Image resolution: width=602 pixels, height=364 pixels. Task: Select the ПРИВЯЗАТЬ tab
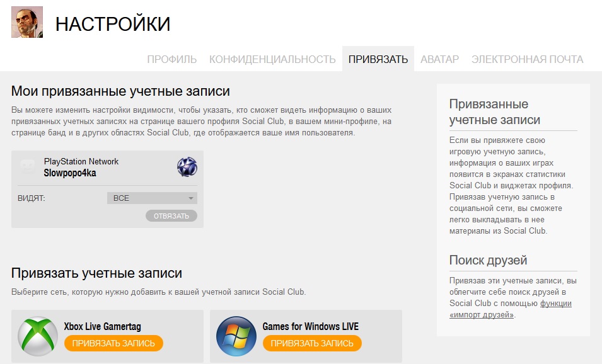[378, 59]
